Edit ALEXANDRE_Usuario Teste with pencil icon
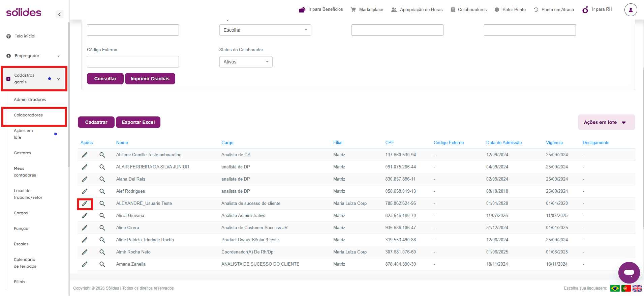644x296 pixels. click(x=85, y=204)
